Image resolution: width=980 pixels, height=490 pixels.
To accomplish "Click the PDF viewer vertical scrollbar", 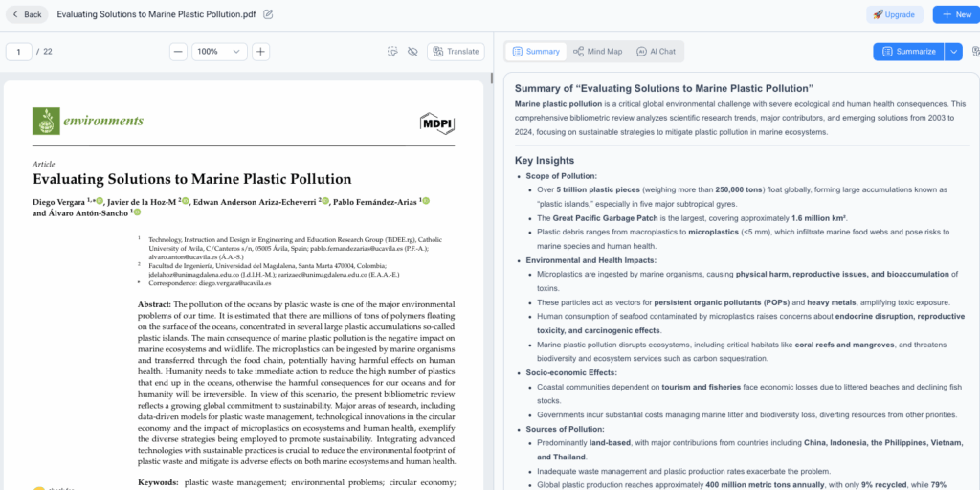I will coord(491,78).
